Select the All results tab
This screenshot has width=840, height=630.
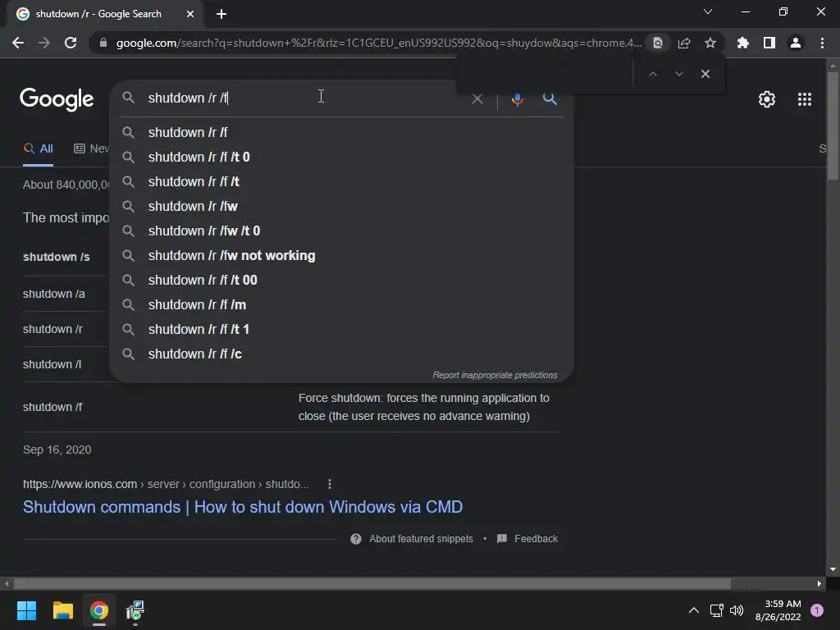(38, 148)
